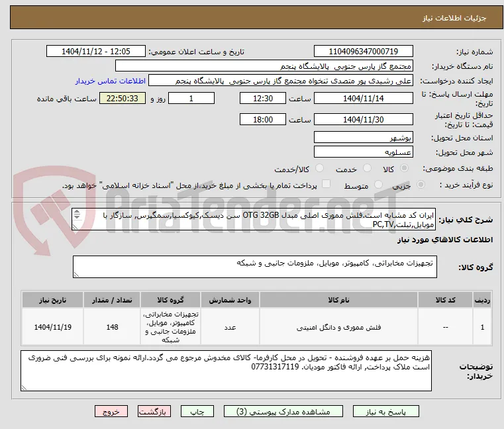Select the 'متوسط' purchase type radio
Screen dimensions: 504x429
pos(378,185)
